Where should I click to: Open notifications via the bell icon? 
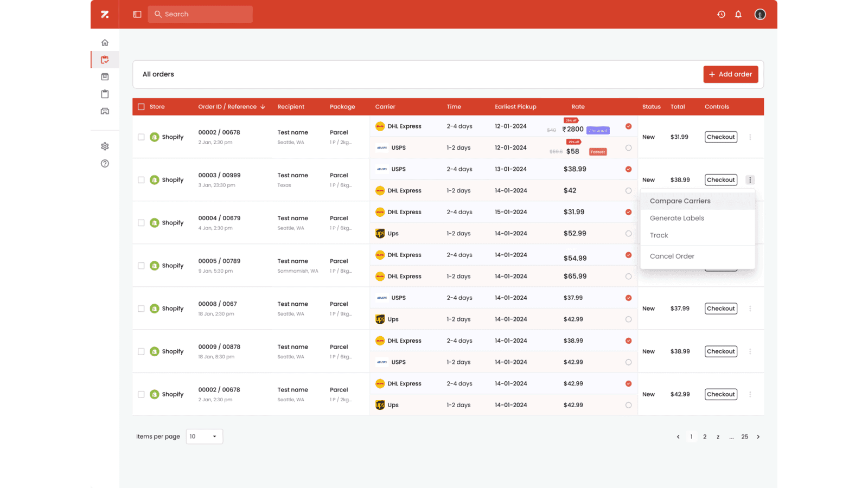(x=738, y=14)
